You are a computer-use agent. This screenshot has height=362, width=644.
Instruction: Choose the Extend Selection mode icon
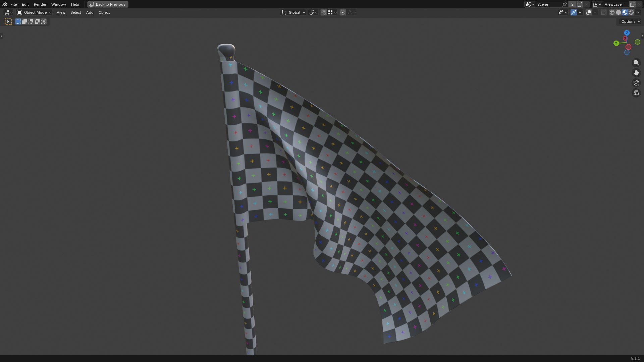point(24,21)
